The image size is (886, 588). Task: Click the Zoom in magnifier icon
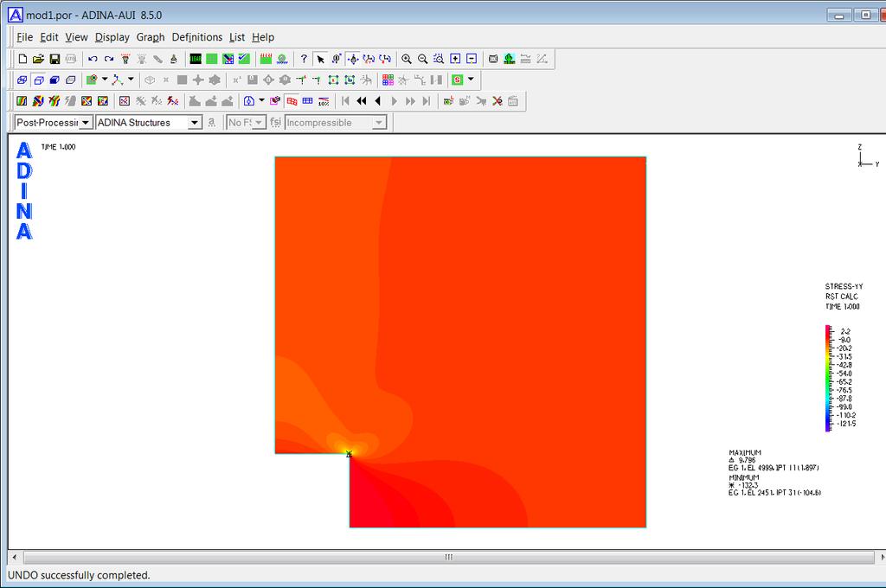click(407, 59)
